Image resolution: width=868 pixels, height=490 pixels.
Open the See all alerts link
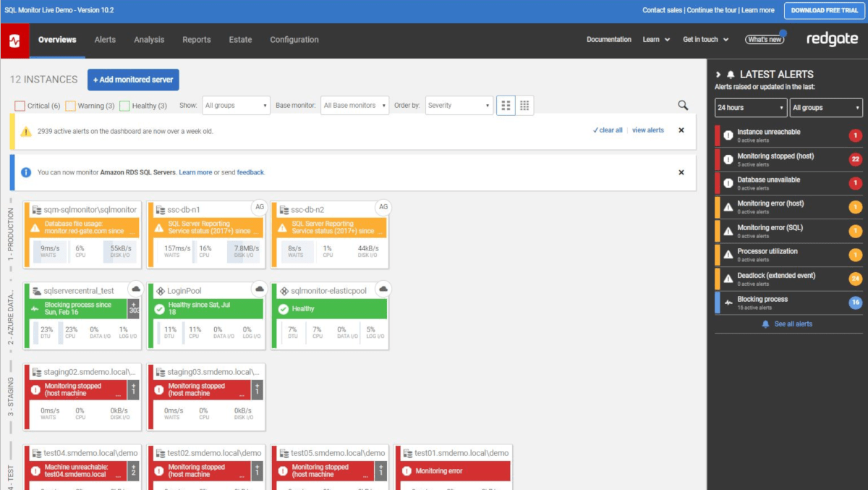pyautogui.click(x=787, y=324)
